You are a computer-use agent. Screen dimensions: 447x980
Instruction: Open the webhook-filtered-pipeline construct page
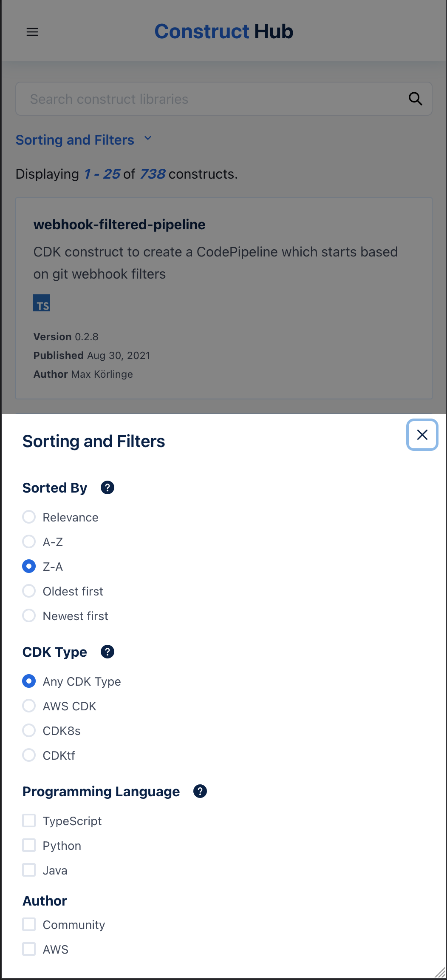(119, 224)
